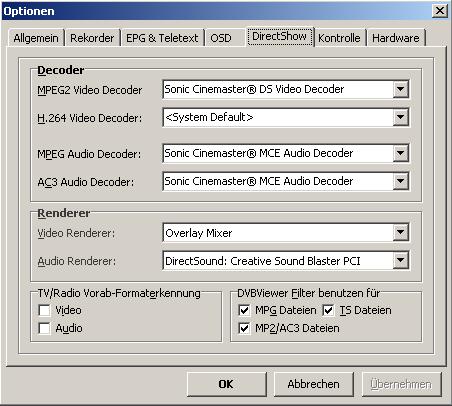This screenshot has width=452, height=406.
Task: Expand the AC3 Audio Decoder dropdown
Action: (400, 181)
